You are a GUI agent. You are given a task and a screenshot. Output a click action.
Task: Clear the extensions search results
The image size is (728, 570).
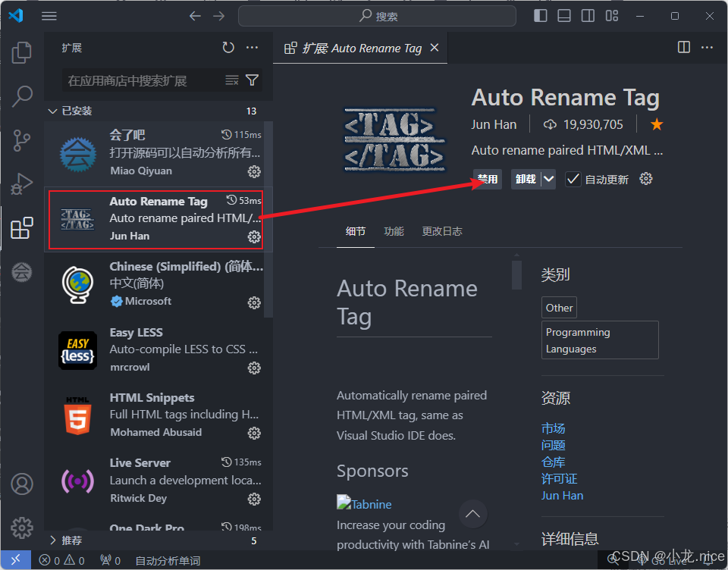click(232, 80)
